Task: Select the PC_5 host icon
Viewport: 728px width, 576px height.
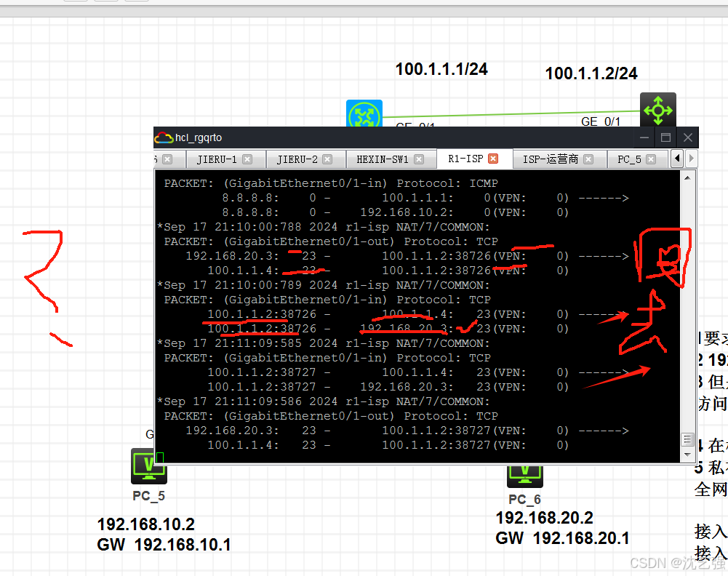Action: (x=148, y=466)
